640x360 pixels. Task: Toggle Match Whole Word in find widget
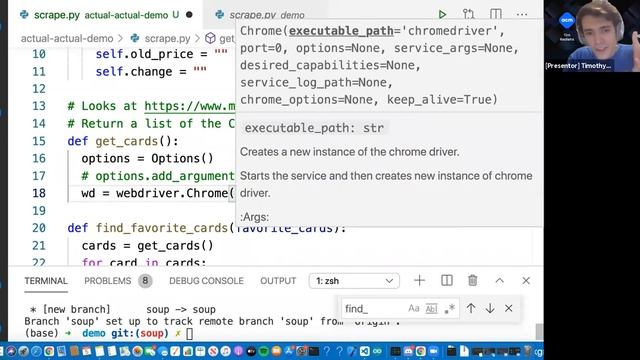pyautogui.click(x=431, y=309)
